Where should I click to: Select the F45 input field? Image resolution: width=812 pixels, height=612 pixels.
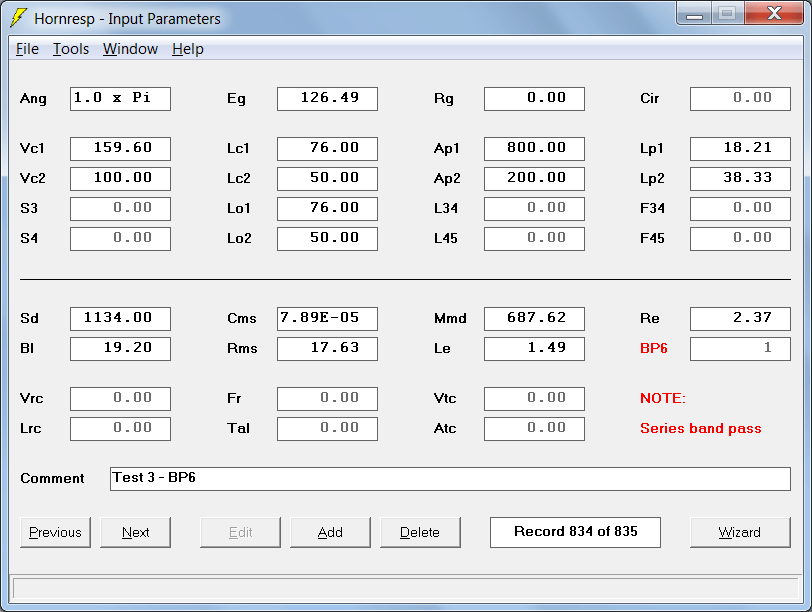(x=741, y=239)
